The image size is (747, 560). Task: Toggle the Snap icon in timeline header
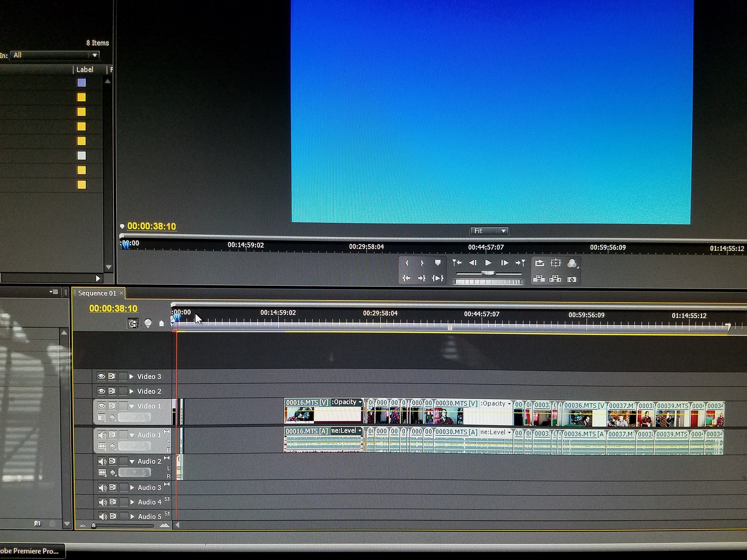pos(133,323)
